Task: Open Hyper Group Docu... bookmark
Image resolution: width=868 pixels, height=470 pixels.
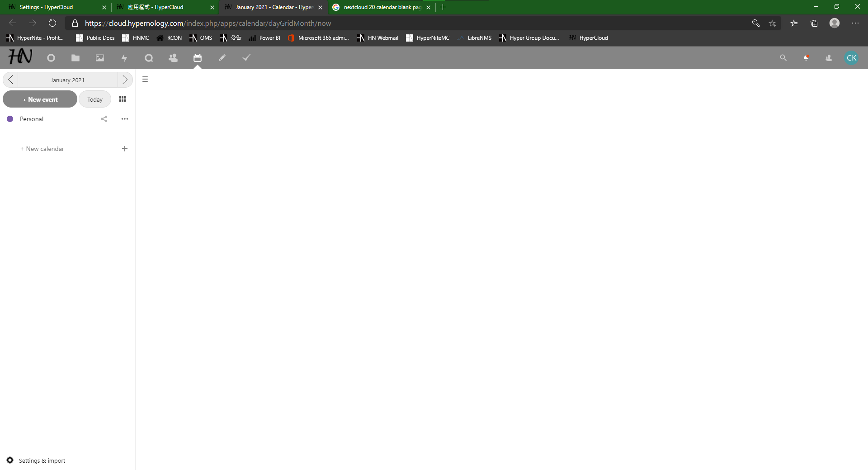Action: tap(529, 38)
